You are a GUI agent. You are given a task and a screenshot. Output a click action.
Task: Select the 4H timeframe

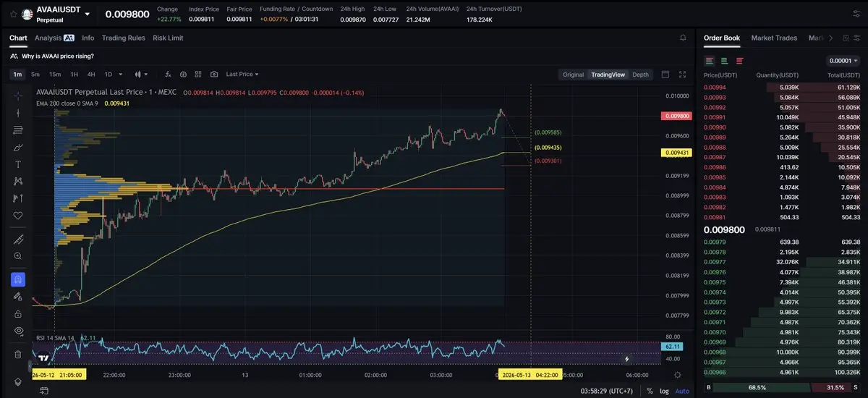[x=91, y=74]
